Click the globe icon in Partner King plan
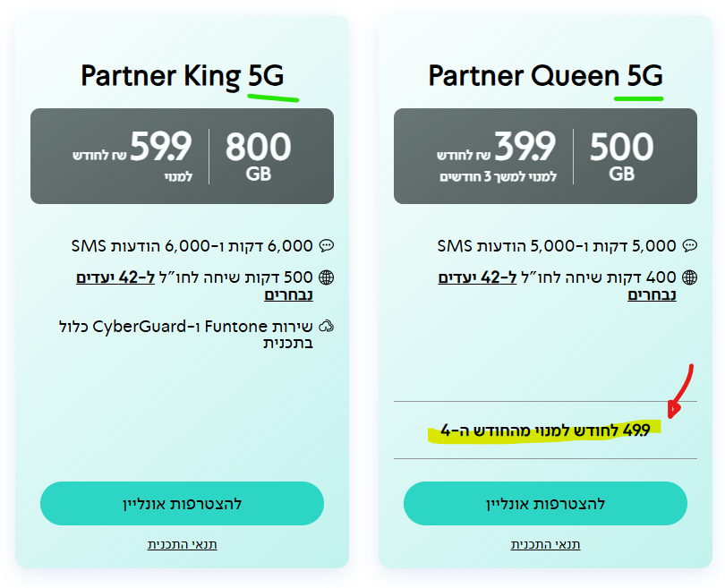725x588 pixels. click(327, 277)
